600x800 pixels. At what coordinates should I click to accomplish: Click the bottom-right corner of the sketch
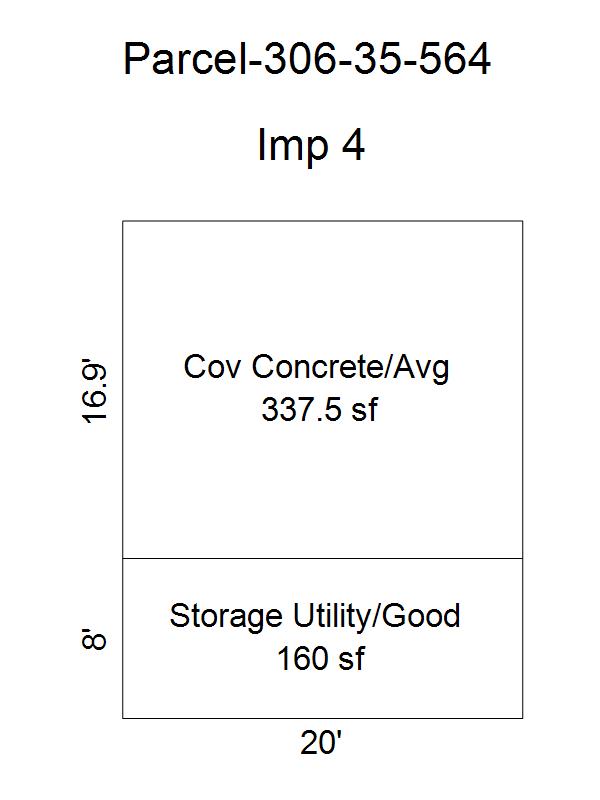coord(522,718)
